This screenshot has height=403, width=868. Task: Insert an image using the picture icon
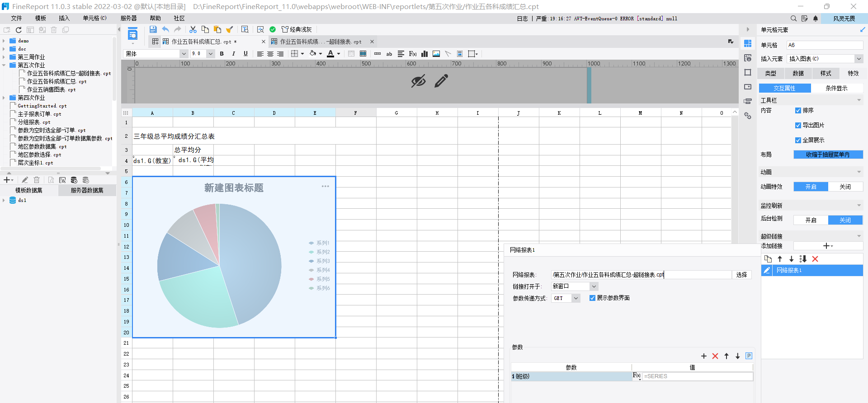point(436,54)
